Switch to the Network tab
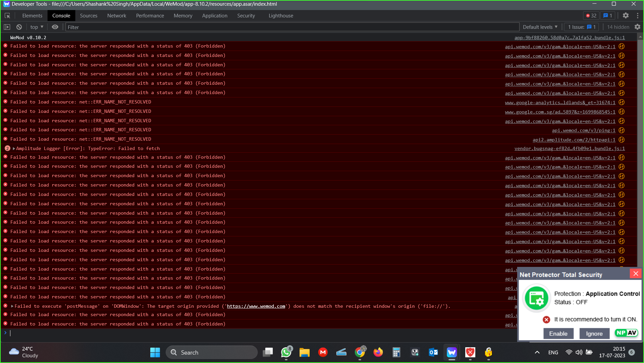 point(116,15)
